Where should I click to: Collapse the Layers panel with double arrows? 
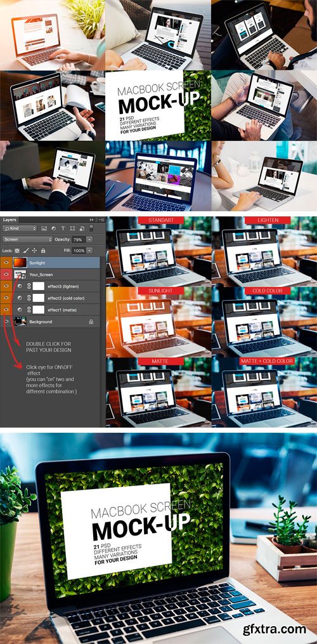coord(91,220)
